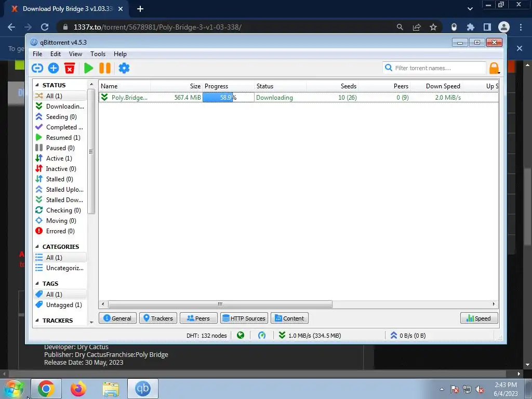Image resolution: width=532 pixels, height=399 pixels.
Task: Select All (1) under Tags
Action: pos(60,294)
